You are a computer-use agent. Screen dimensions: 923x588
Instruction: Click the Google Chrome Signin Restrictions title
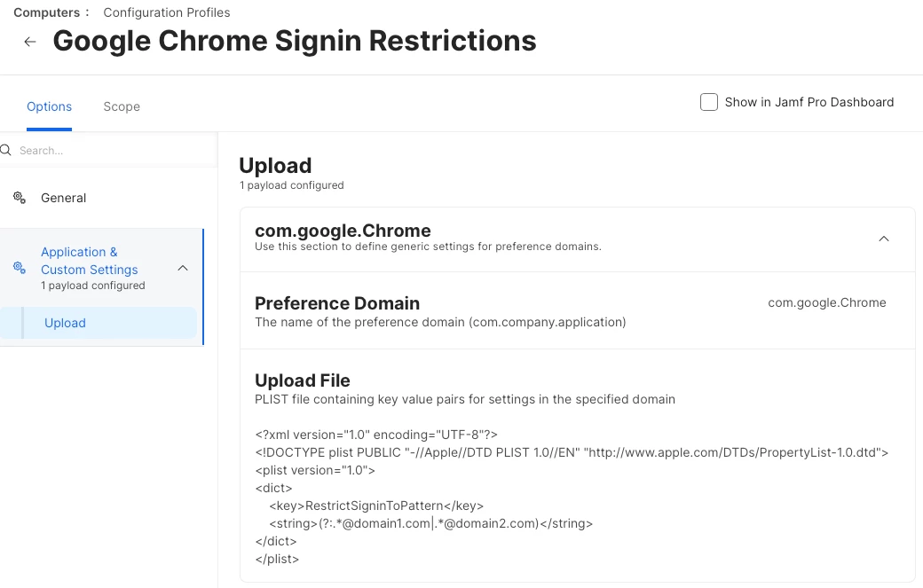(x=295, y=41)
